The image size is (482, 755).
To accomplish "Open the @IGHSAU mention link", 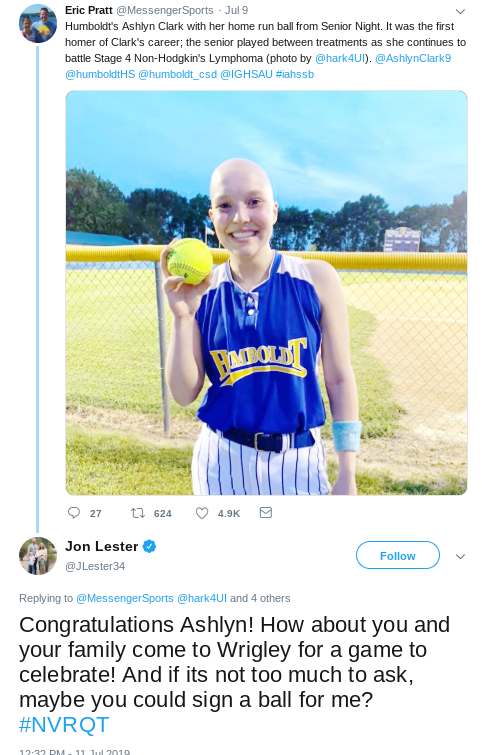I will click(247, 74).
